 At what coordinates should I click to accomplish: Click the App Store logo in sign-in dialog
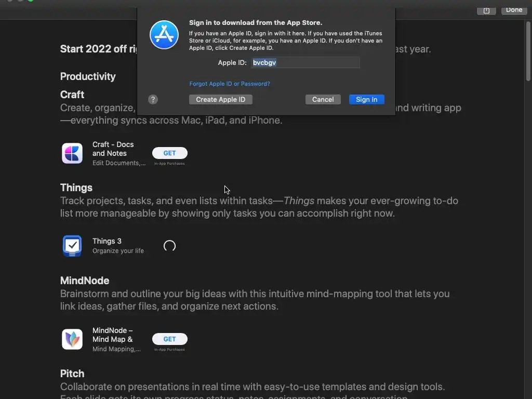point(164,35)
